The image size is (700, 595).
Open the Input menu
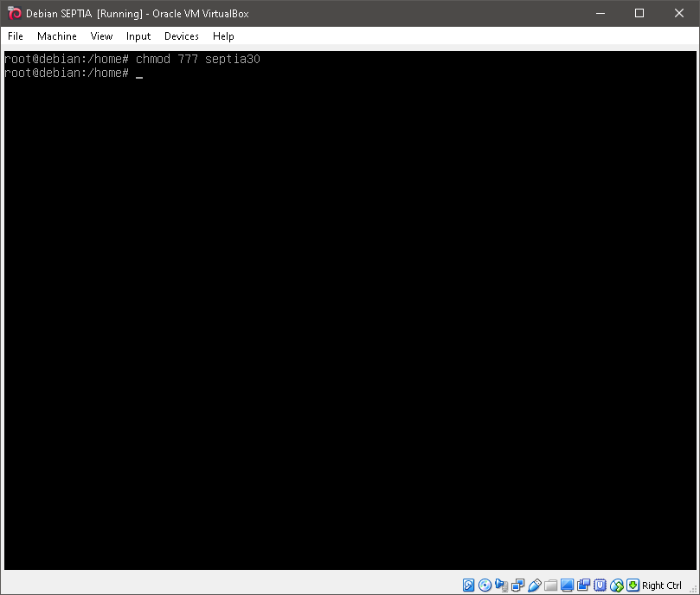point(138,36)
